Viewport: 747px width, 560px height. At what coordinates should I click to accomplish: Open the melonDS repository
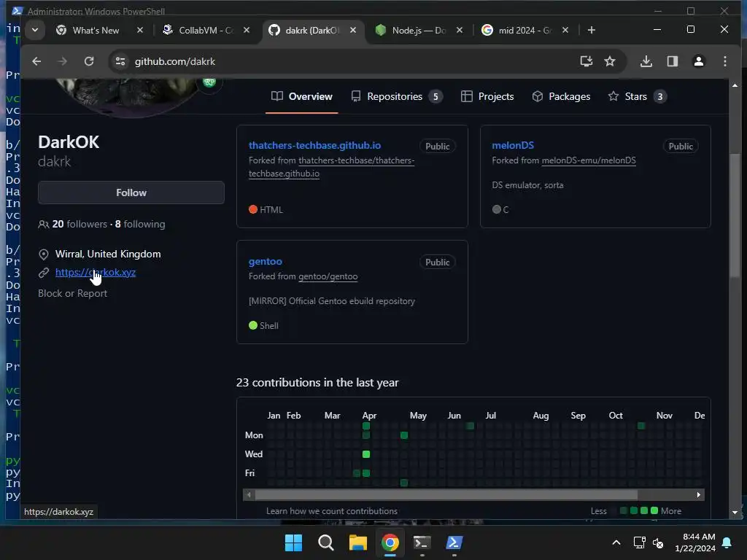(513, 145)
